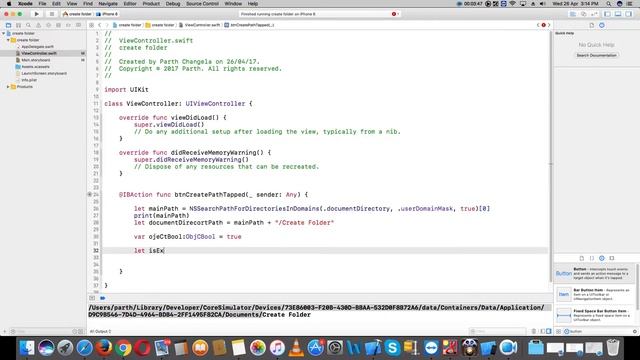Image resolution: width=640 pixels, height=360 pixels.
Task: Switch to the Standard editor
Action: click(573, 14)
